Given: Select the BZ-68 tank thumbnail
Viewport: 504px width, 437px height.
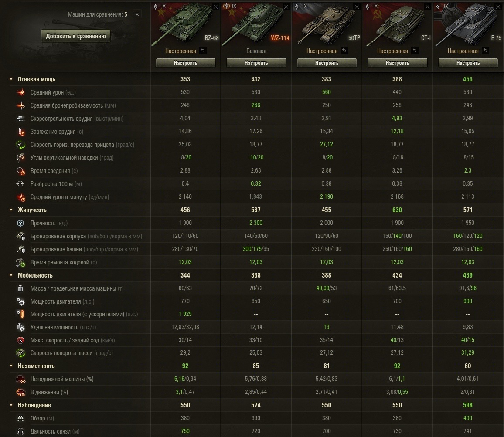Looking at the screenshot, I should click(185, 24).
